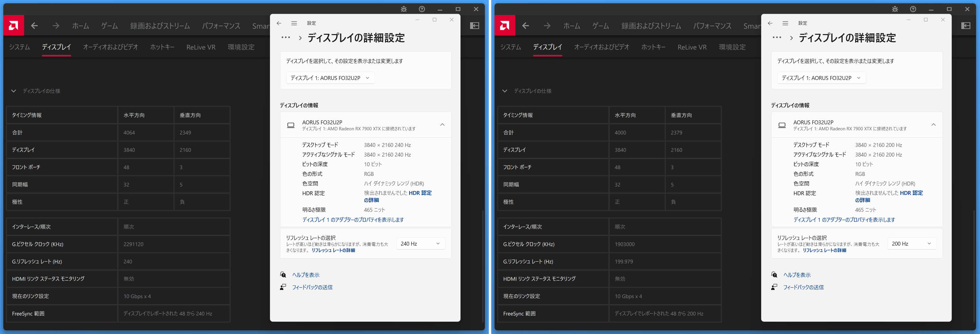The width and height of the screenshot is (980, 334).
Task: Click ヘルプを表示 link in left Settings
Action: coord(306,275)
